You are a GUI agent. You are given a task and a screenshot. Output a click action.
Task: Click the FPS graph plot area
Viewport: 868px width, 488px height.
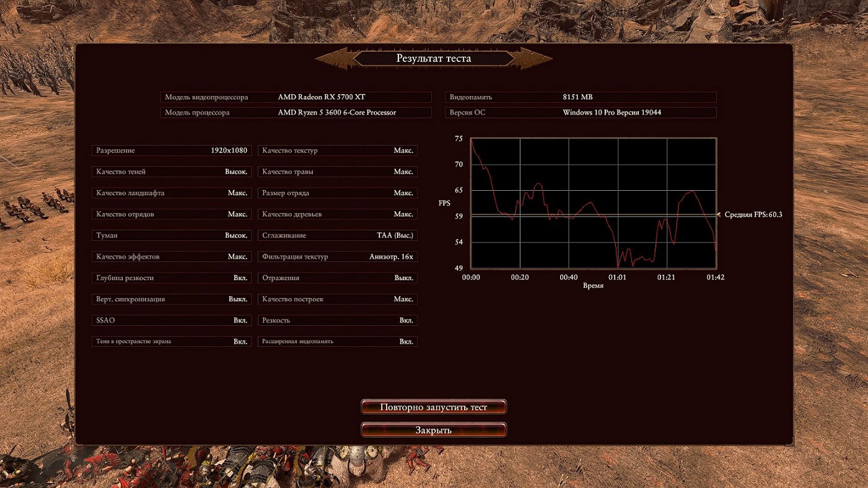pyautogui.click(x=594, y=203)
